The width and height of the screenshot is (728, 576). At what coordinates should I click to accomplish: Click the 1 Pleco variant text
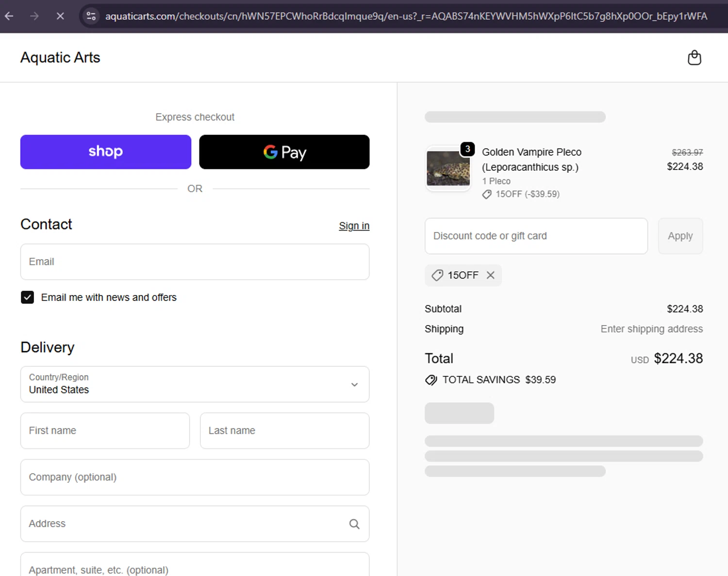tap(496, 181)
